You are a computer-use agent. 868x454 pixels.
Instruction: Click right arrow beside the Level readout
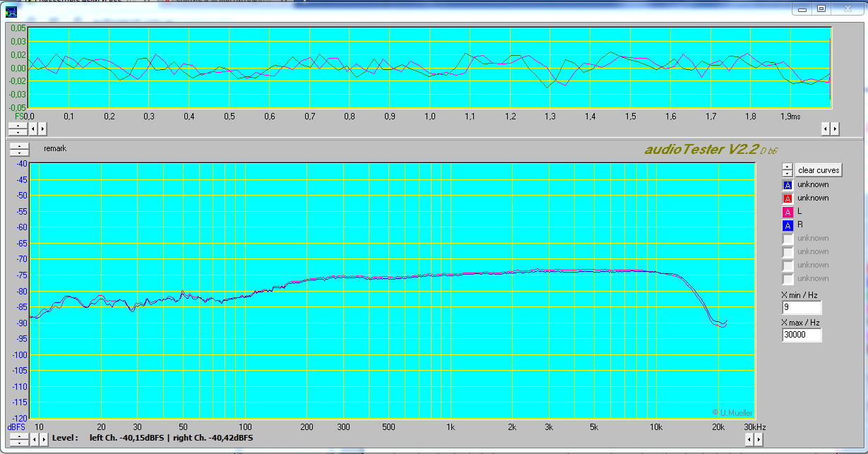42,438
